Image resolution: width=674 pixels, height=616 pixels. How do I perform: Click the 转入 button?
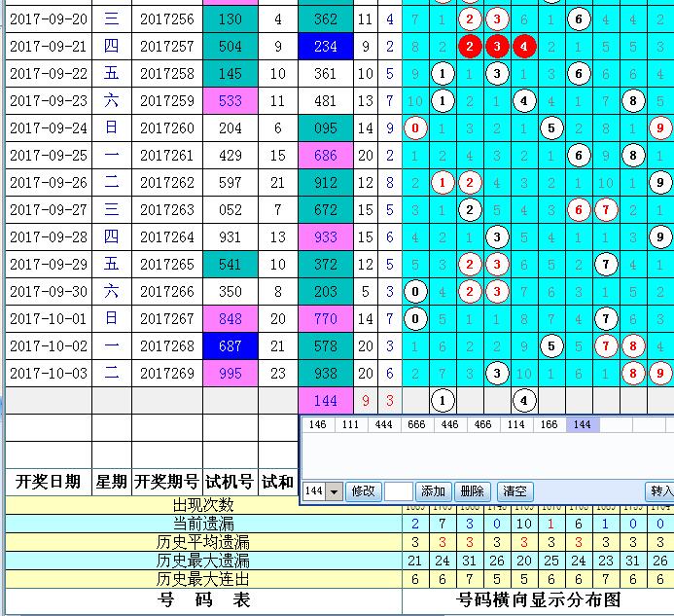[x=661, y=491]
